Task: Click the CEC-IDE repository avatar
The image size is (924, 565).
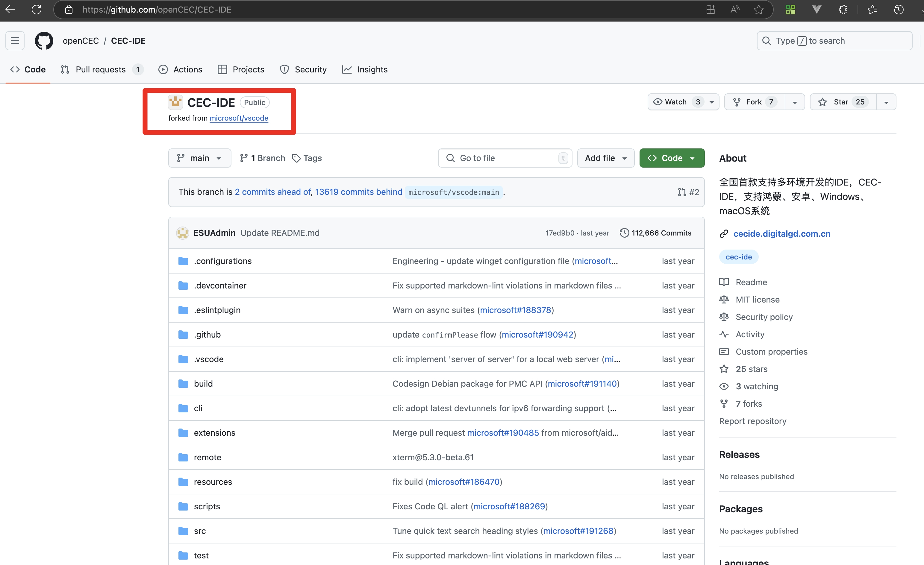Action: pos(175,102)
